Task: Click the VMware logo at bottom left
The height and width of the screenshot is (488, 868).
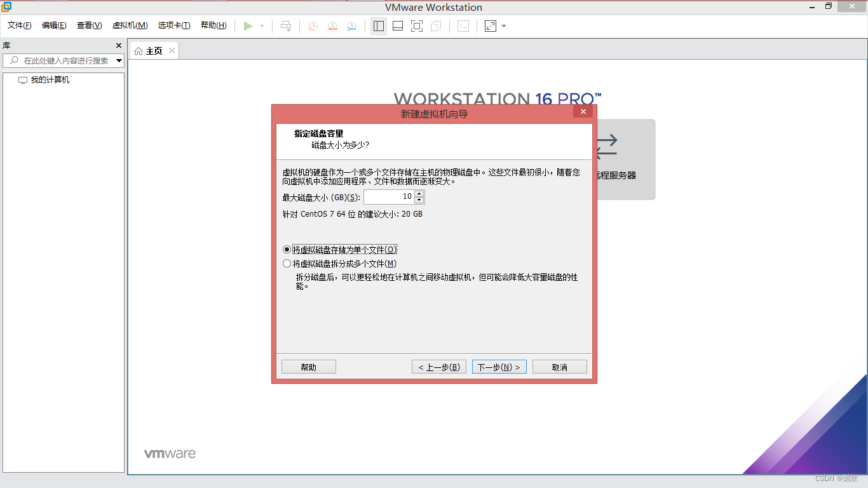Action: (170, 454)
